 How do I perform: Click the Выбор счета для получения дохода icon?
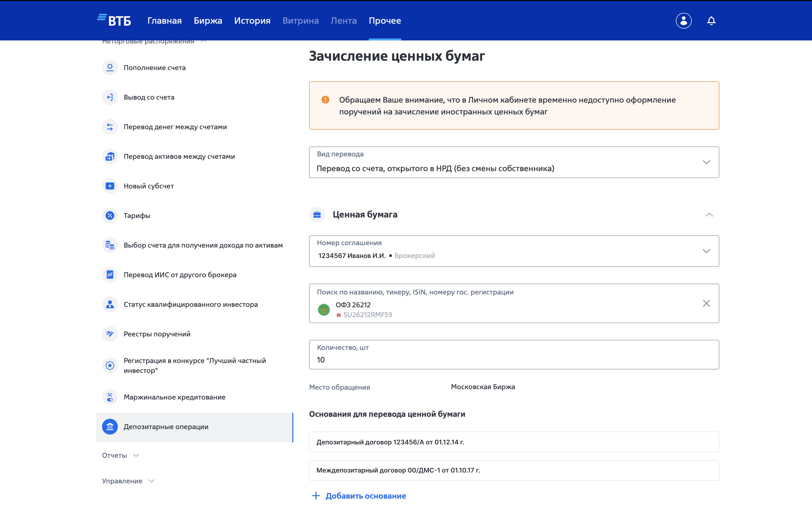click(110, 245)
